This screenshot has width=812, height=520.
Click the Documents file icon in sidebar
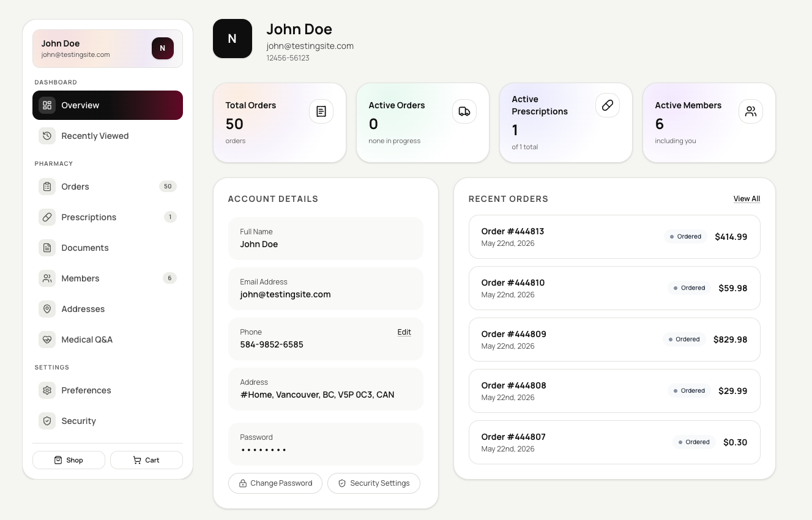click(47, 248)
